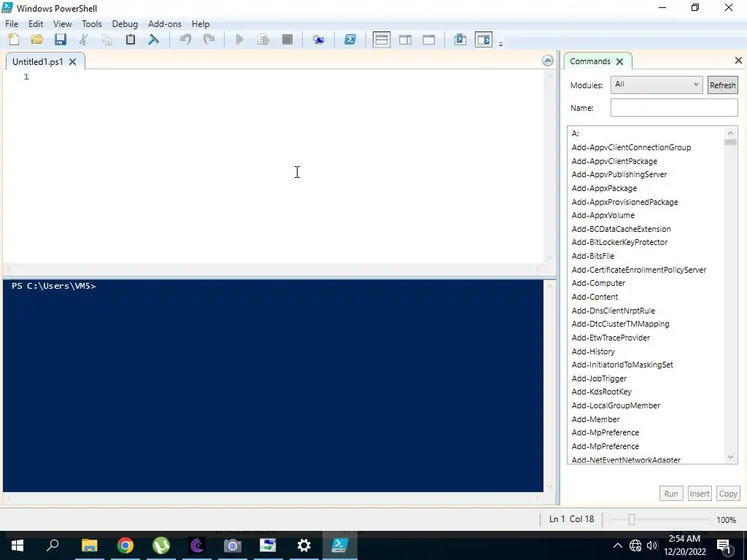Open taskbar Search magnifier
747x560 pixels.
[x=53, y=545]
